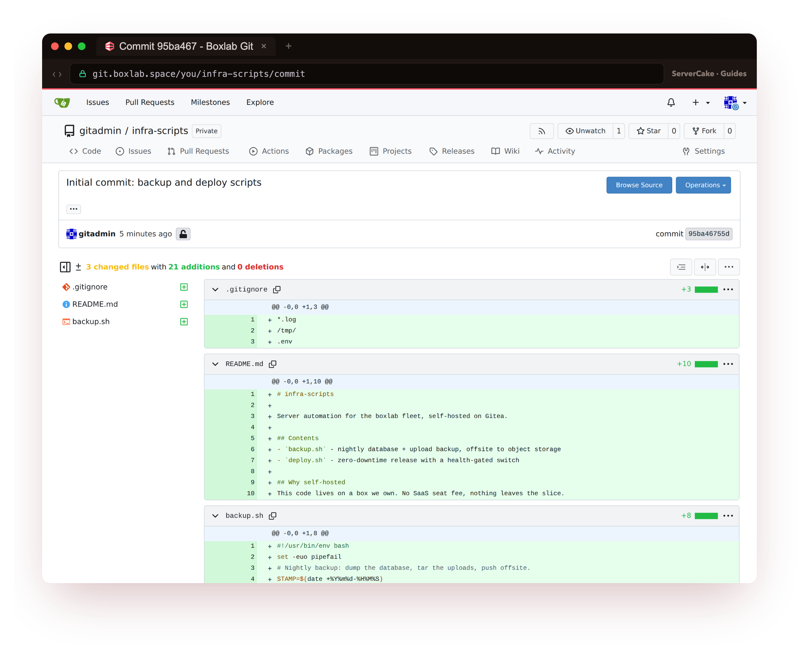Screen dimensions: 812x660
Task: Toggle the file tree sidebar
Action: 65,267
